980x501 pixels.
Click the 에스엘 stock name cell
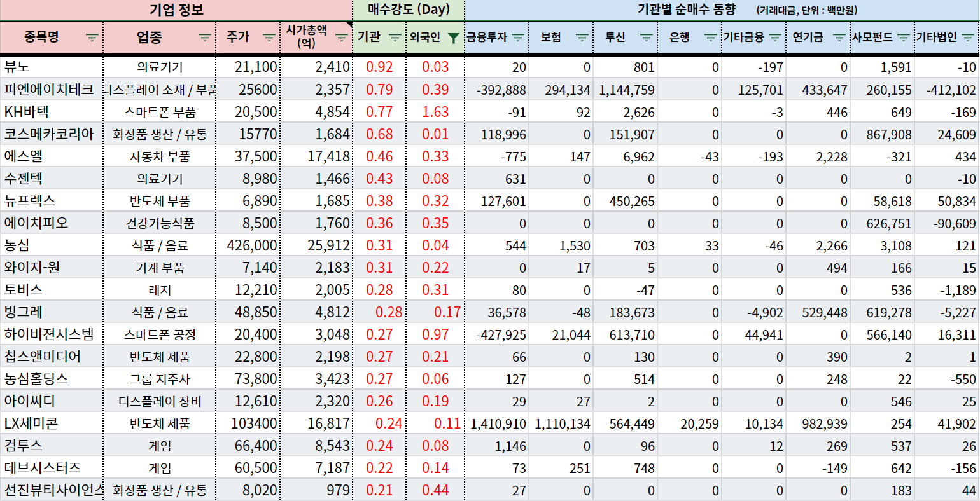[x=52, y=156]
